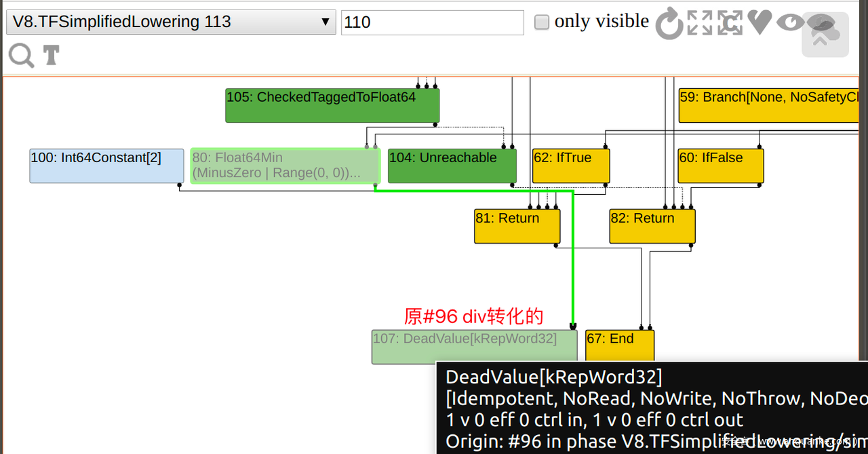This screenshot has height=454, width=868.
Task: Click the show control nodes icon
Action: coord(730,22)
